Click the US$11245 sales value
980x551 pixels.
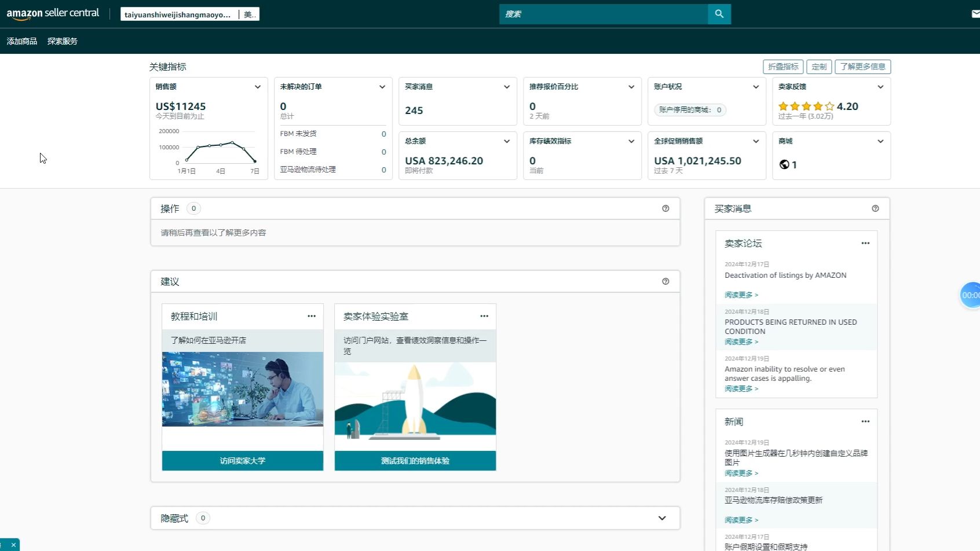click(x=181, y=106)
